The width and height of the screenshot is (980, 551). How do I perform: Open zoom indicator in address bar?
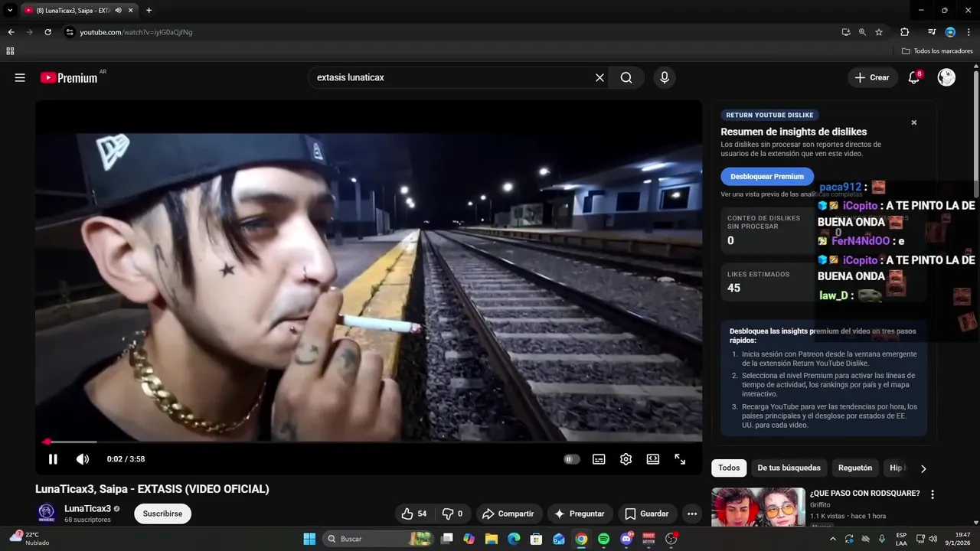[862, 32]
